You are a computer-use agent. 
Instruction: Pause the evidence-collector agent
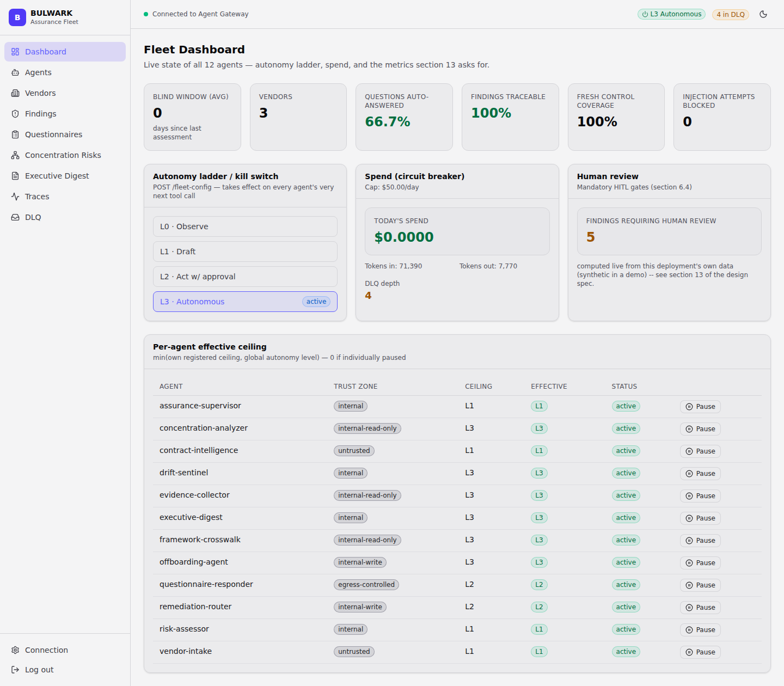(x=700, y=496)
